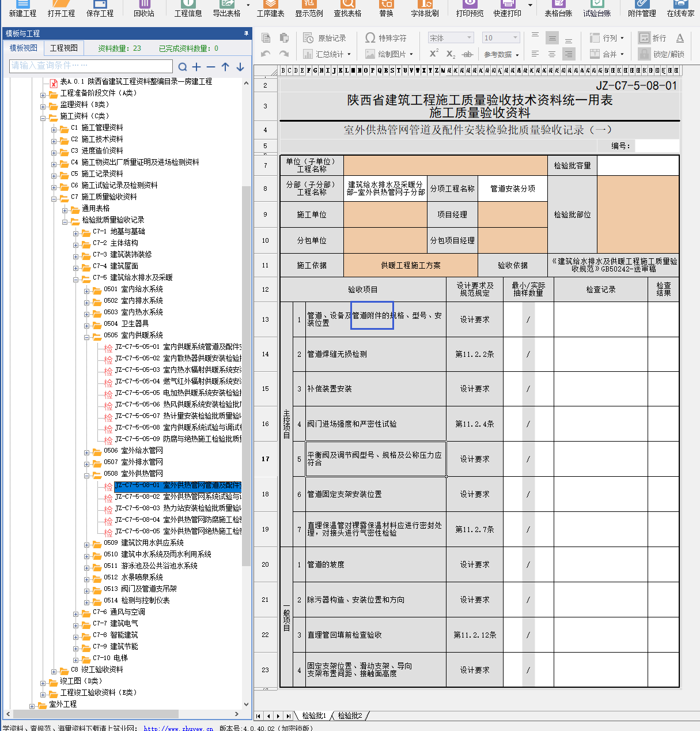This screenshot has height=731, width=700.
Task: Click 显示范例 to show the example
Action: [x=309, y=9]
